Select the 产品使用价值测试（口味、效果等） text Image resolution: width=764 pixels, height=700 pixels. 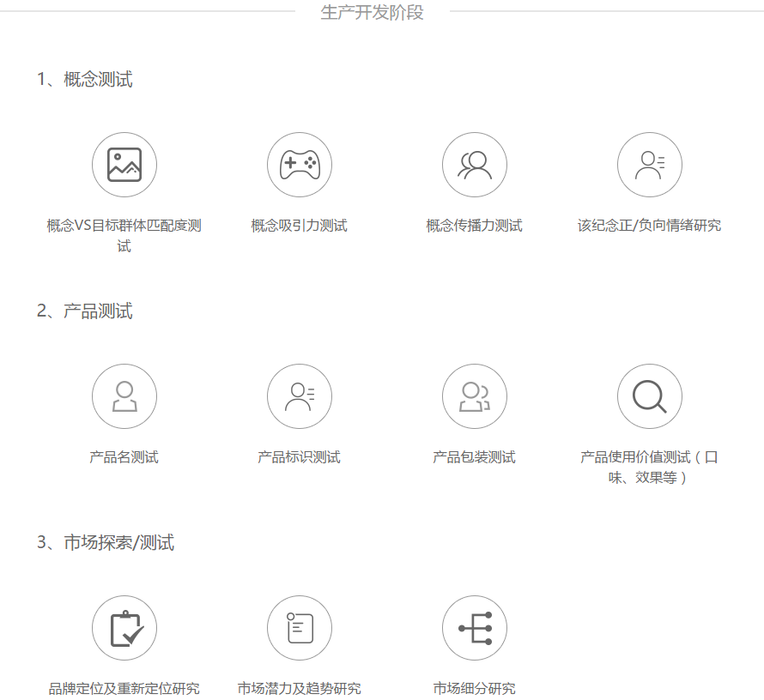tap(650, 468)
